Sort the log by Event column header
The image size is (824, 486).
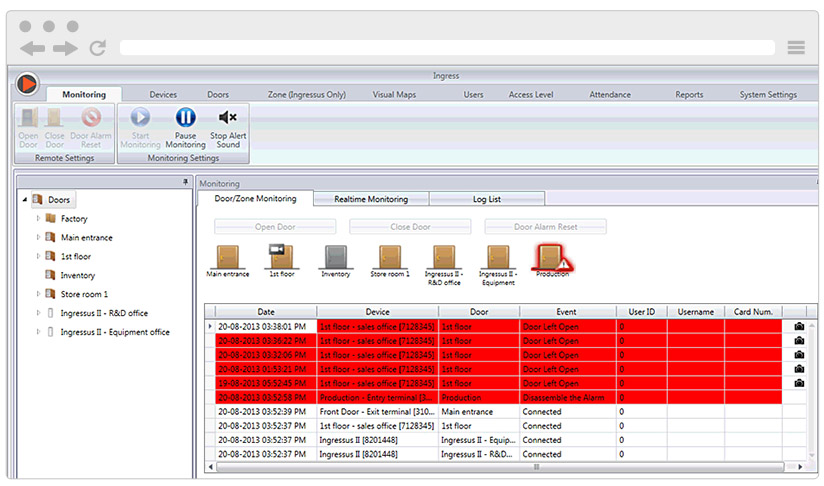coord(566,312)
